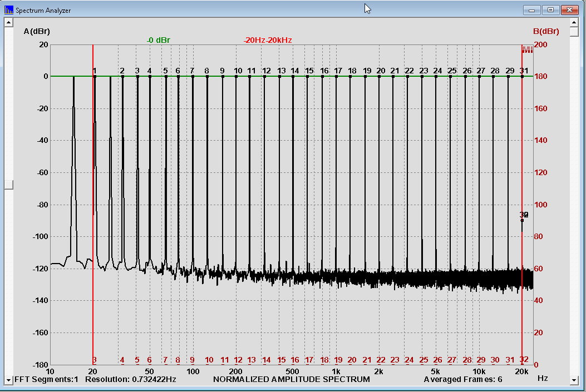Screen dimensions: 586x392
Task: Click the red '140' tick on the B(dBr) axis
Action: 540,140
